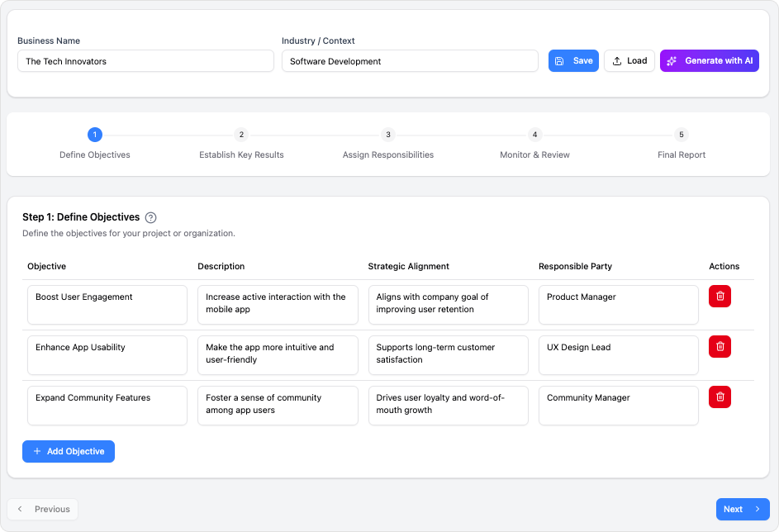Screen dimensions: 779x532
Task: Click the Save button
Action: pos(573,60)
